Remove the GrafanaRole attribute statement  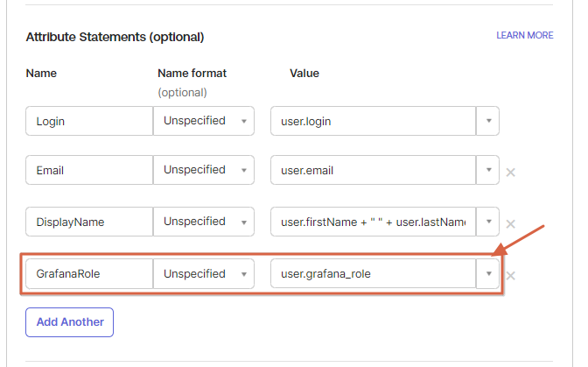tap(510, 276)
